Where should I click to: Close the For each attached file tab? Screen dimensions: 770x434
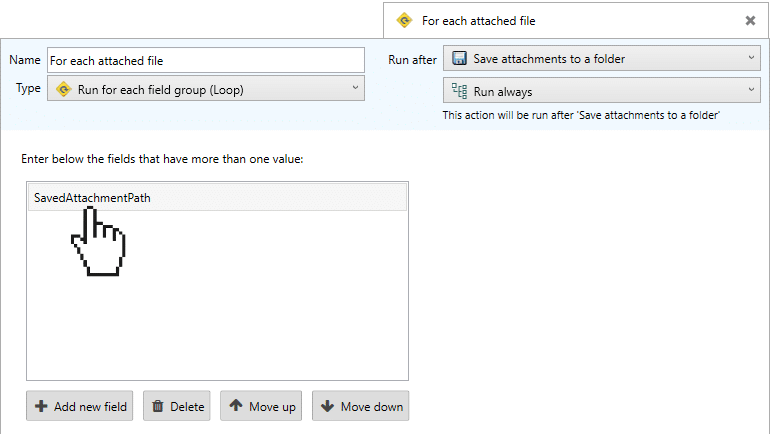pos(750,21)
